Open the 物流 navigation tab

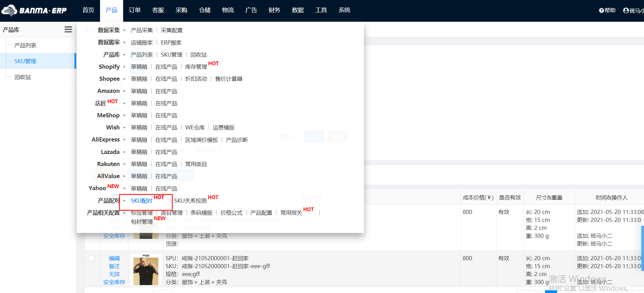[x=228, y=10]
